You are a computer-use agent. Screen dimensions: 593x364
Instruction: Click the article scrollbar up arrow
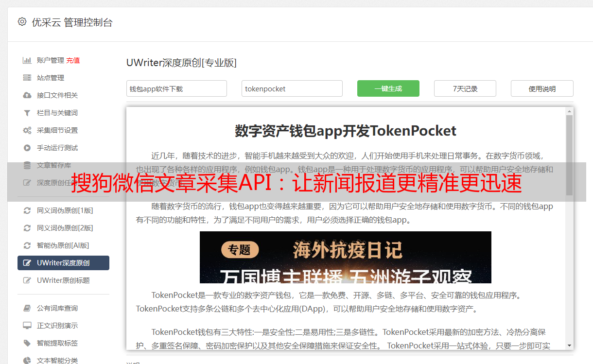(x=569, y=111)
